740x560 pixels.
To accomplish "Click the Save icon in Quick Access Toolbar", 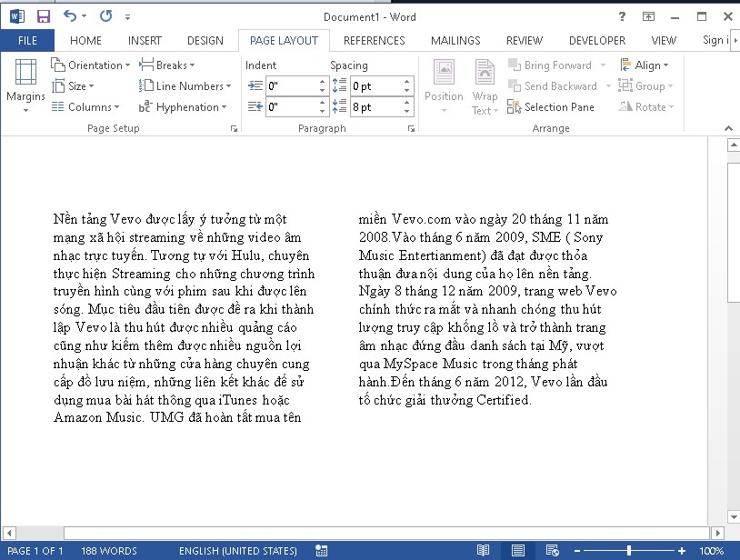I will [43, 16].
